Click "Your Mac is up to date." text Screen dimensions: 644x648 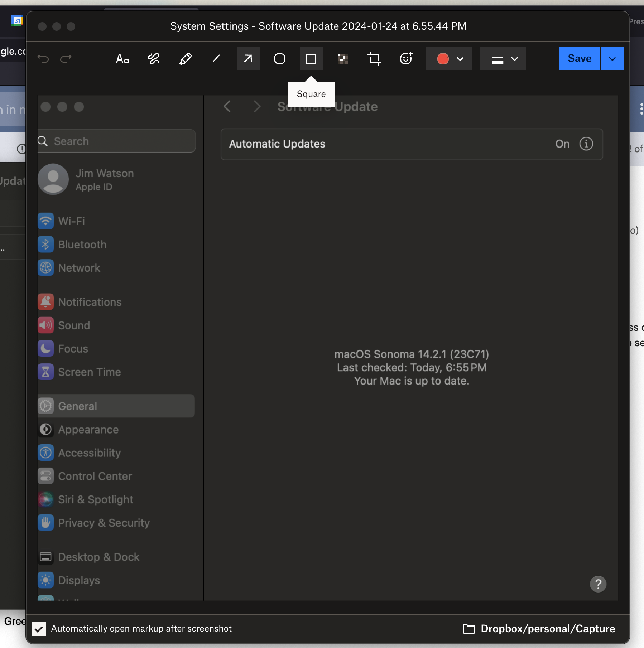(x=412, y=381)
